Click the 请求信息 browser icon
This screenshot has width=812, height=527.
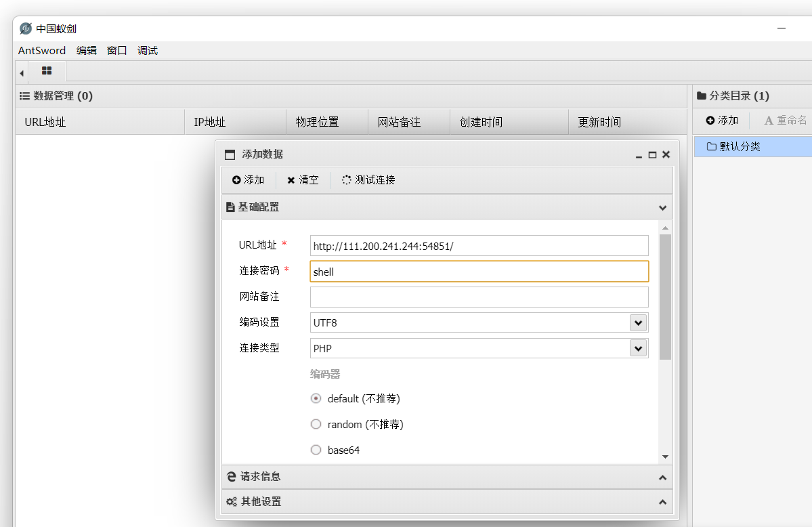(232, 476)
